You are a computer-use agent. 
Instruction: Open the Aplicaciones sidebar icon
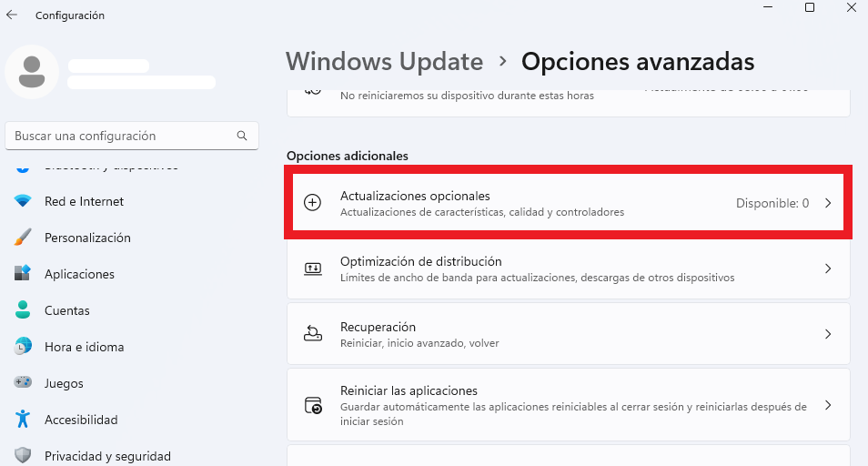pos(23,273)
